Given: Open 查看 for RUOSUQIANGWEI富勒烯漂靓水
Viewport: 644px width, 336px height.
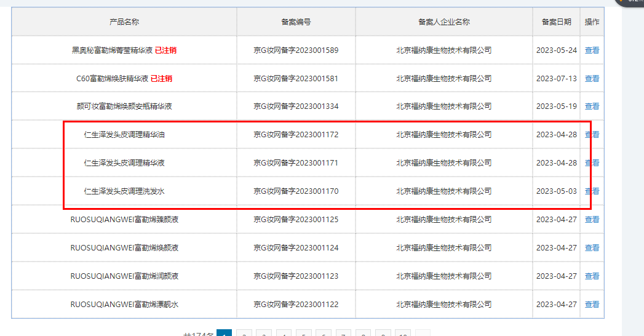Looking at the screenshot, I should (592, 305).
